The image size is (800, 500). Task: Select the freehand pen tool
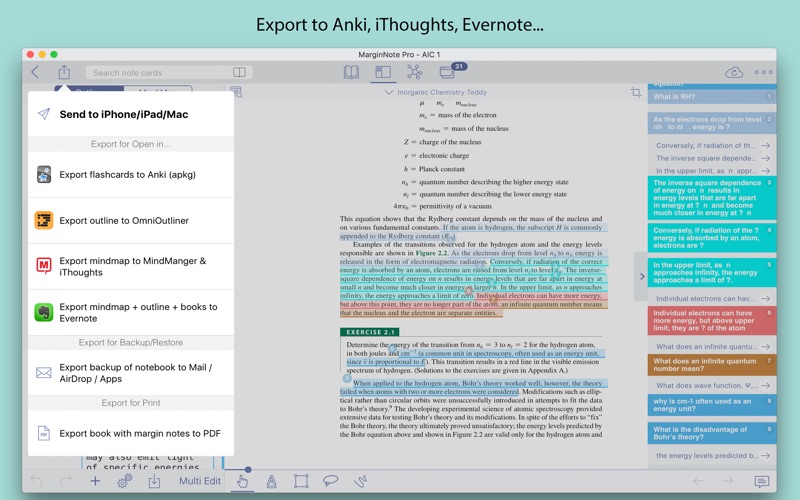click(x=361, y=481)
